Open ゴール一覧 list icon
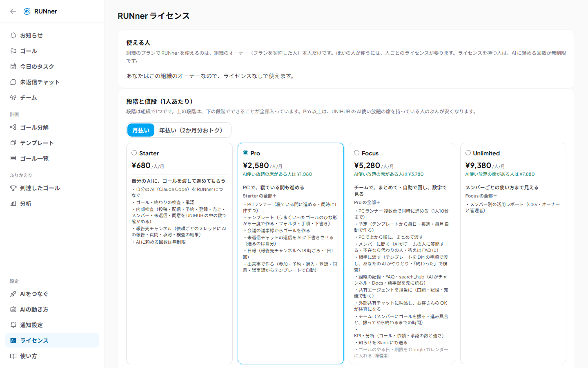Viewport: 588px width, 368px height. (x=13, y=159)
